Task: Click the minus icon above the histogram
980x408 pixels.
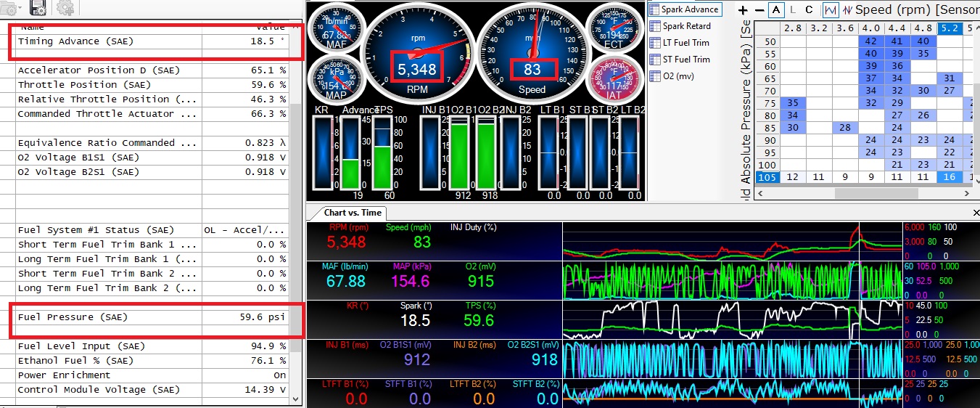Action: tap(759, 10)
